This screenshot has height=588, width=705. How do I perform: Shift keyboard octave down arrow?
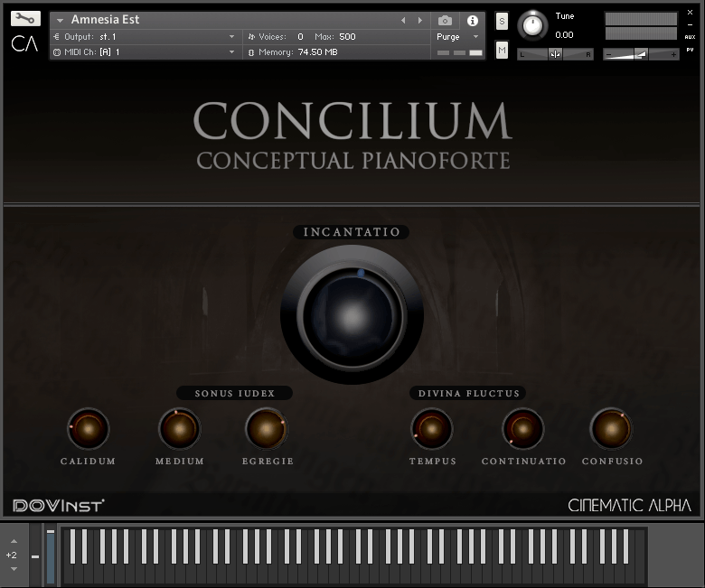coord(14,569)
